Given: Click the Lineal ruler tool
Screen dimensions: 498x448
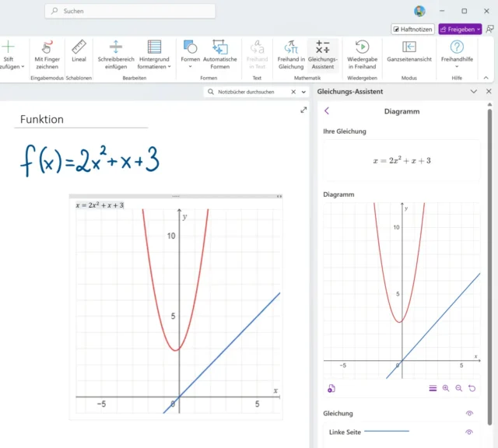Looking at the screenshot, I should point(79,52).
